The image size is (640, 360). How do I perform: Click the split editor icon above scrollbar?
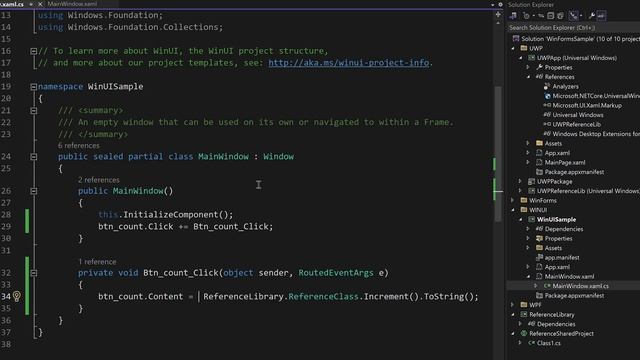click(x=498, y=15)
